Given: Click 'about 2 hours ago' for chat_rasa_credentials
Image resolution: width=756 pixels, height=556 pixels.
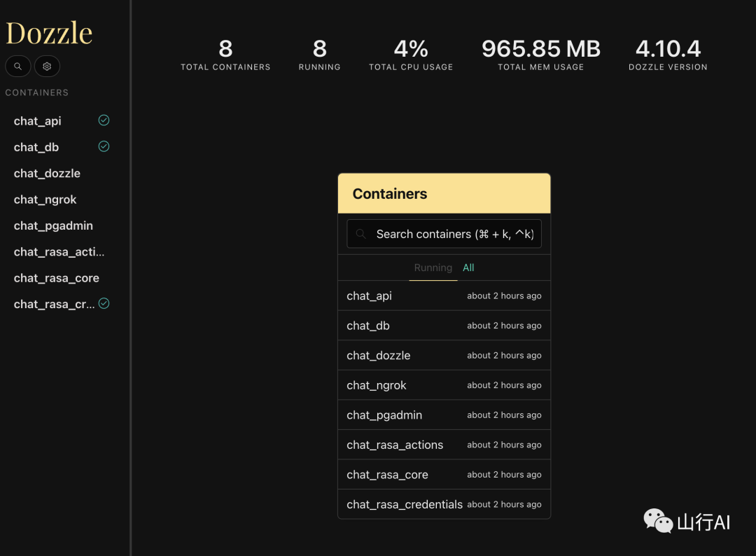Looking at the screenshot, I should pos(504,504).
